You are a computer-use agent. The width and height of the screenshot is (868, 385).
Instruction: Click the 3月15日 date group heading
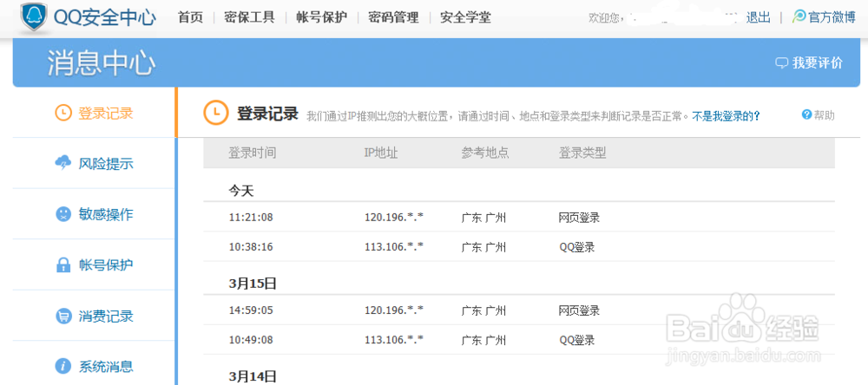(253, 284)
